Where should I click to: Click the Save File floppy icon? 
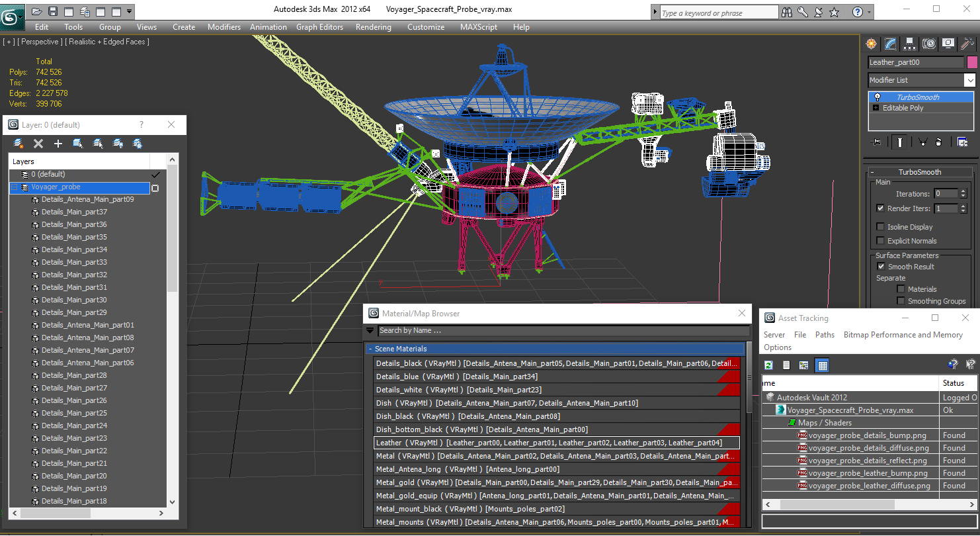[x=52, y=12]
